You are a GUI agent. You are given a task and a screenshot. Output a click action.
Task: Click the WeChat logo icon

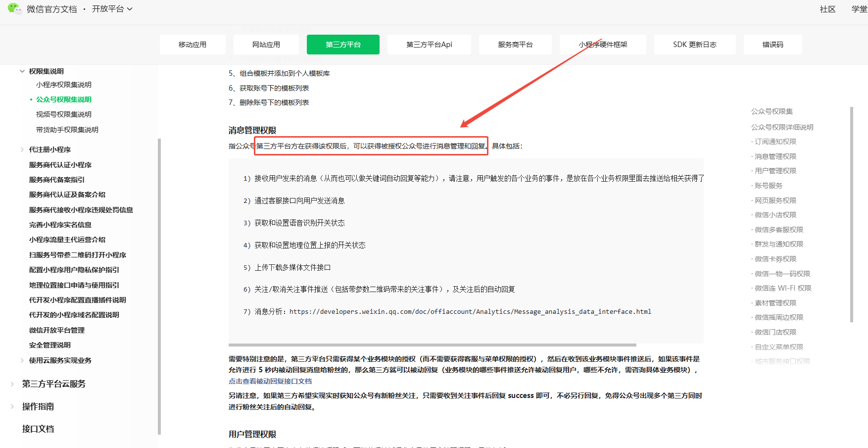[14, 8]
